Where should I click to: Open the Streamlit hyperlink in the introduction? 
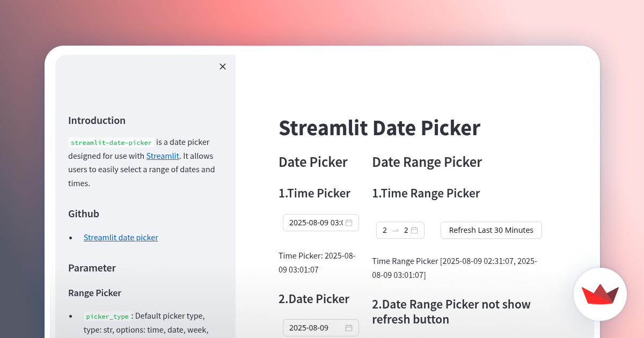163,156
